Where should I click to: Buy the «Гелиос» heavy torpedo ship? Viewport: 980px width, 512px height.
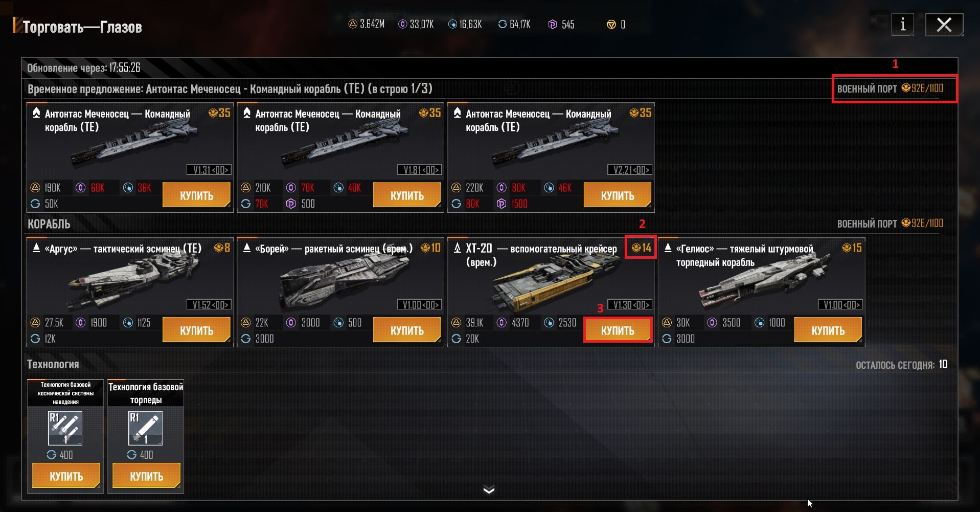(x=828, y=330)
